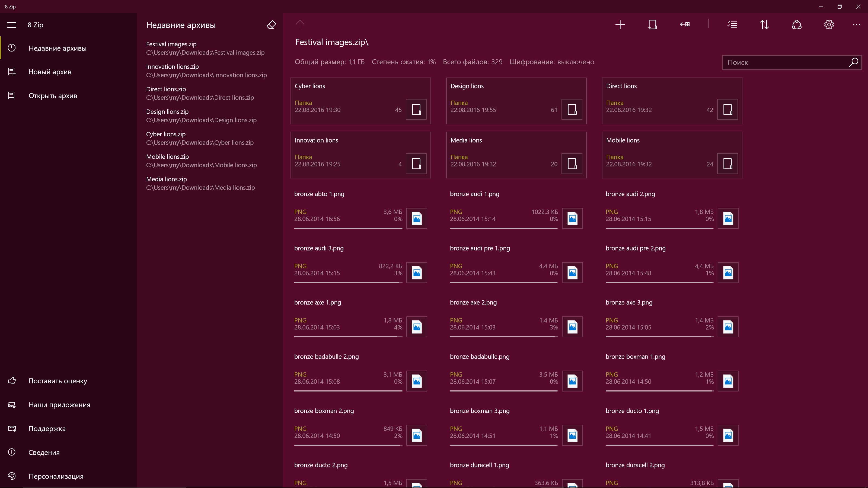The width and height of the screenshot is (868, 488).
Task: Open more options ellipsis menu
Action: pyautogui.click(x=857, y=25)
